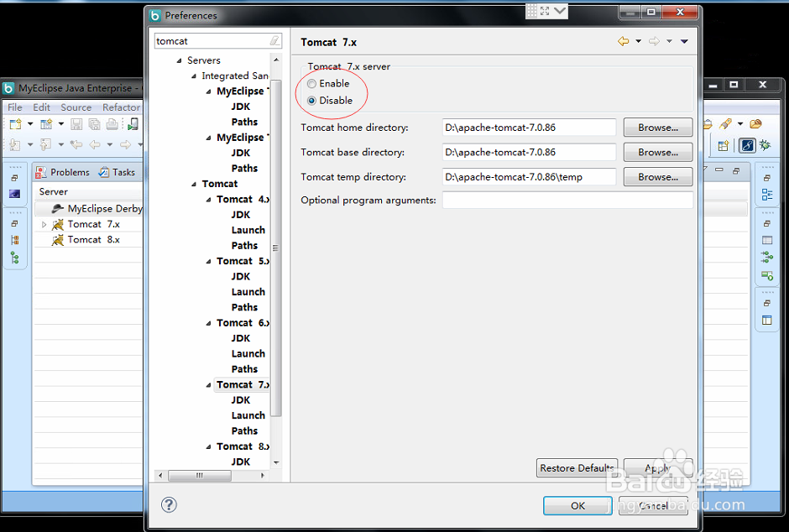
Task: Browse for Tomcat temp directory
Action: [658, 177]
